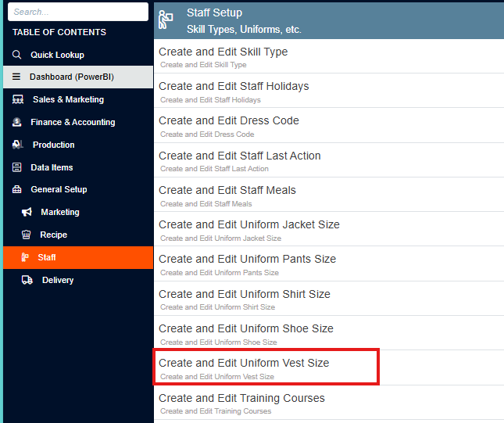Open the Data Items section
The height and width of the screenshot is (423, 504).
pos(78,167)
